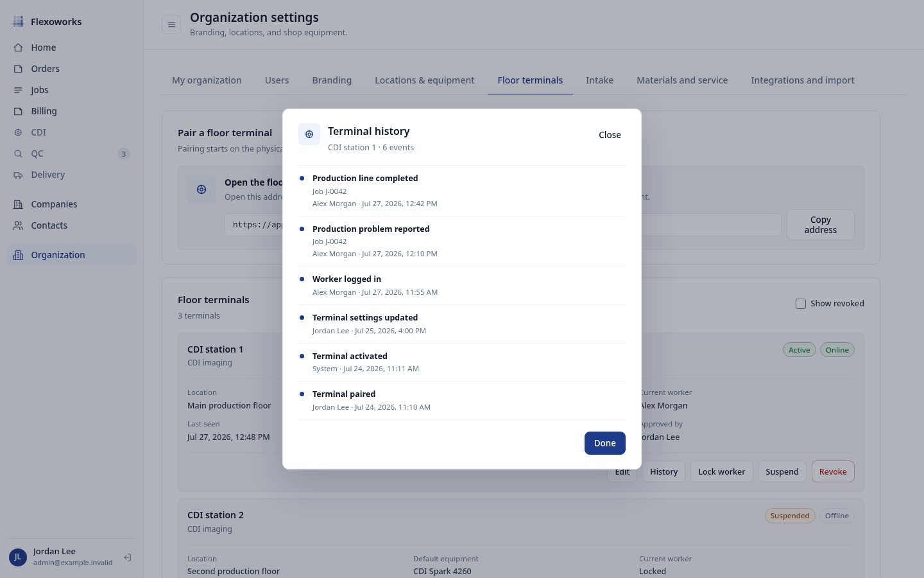Click the Delivery truck icon
924x578 pixels.
point(18,175)
